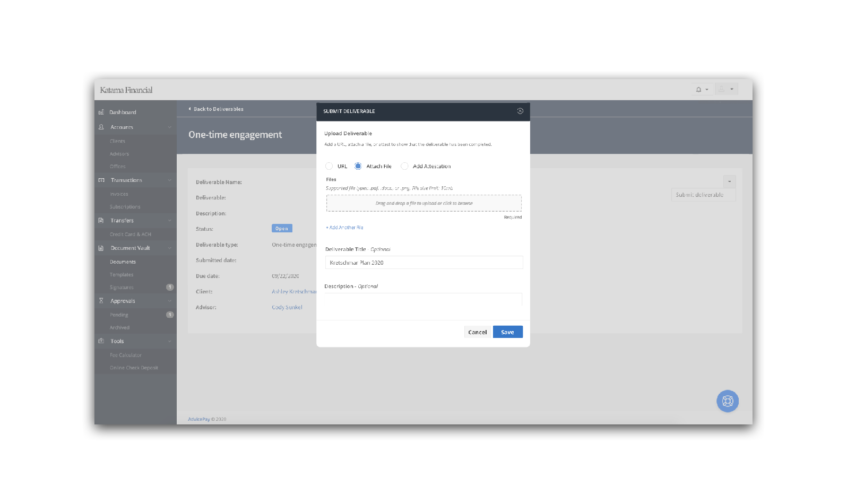
Task: Collapse the Approvals section chevron
Action: point(170,301)
